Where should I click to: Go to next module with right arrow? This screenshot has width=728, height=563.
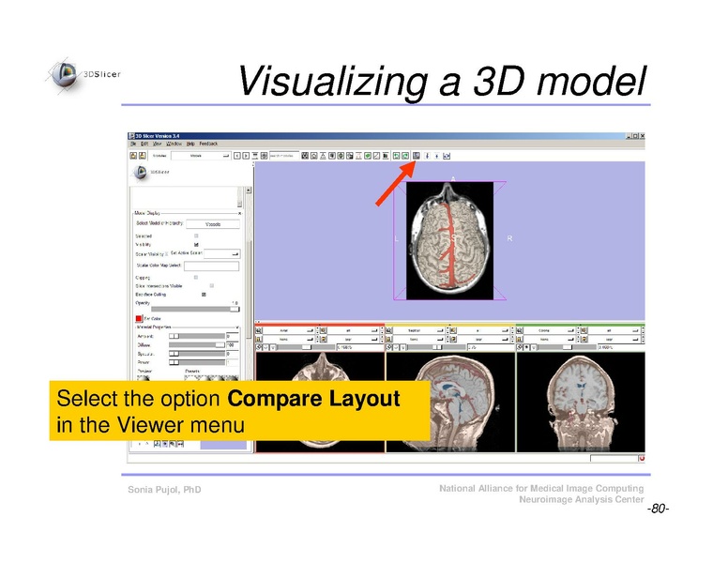246,156
